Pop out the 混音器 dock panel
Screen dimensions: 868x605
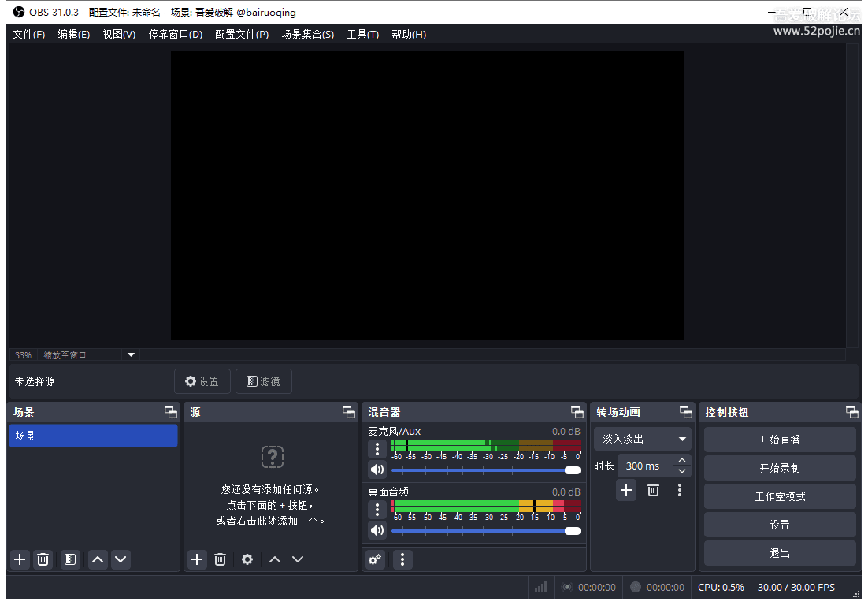(577, 412)
